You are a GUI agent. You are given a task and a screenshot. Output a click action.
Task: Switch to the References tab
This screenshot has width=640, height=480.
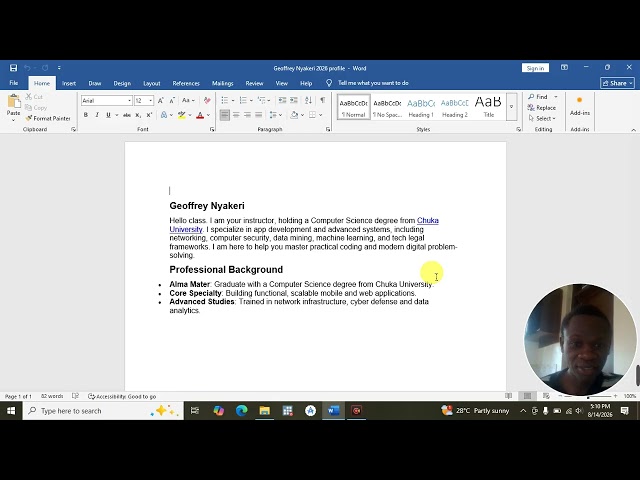(x=186, y=83)
